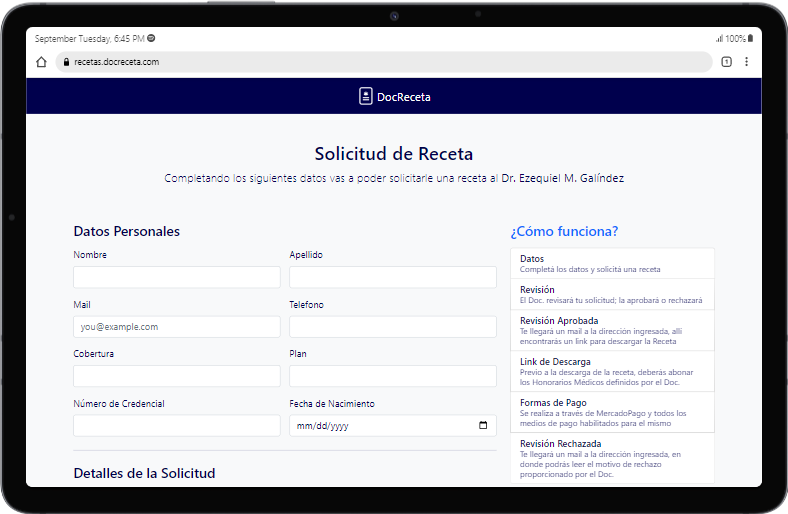Click the Datos Personales heading

[127, 231]
